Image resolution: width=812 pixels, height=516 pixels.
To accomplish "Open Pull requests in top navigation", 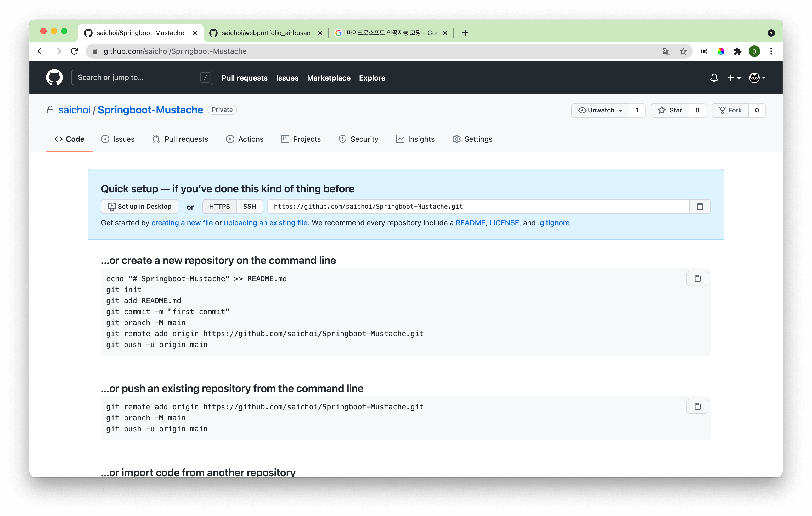I will tap(245, 78).
